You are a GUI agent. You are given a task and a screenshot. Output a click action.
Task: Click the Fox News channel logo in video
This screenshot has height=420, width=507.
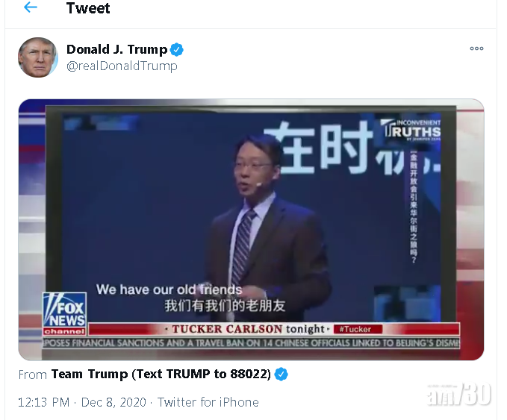coord(65,313)
